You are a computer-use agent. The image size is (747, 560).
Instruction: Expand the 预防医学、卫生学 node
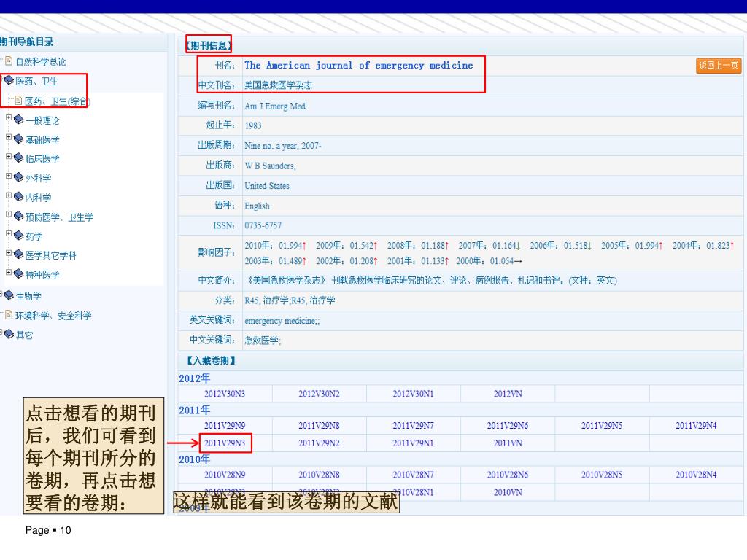pos(9,214)
